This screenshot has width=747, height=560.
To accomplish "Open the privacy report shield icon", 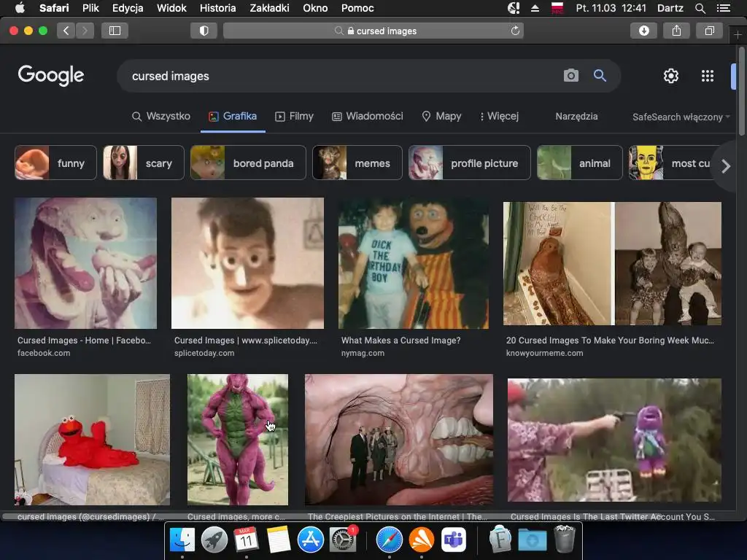I will coord(204,31).
